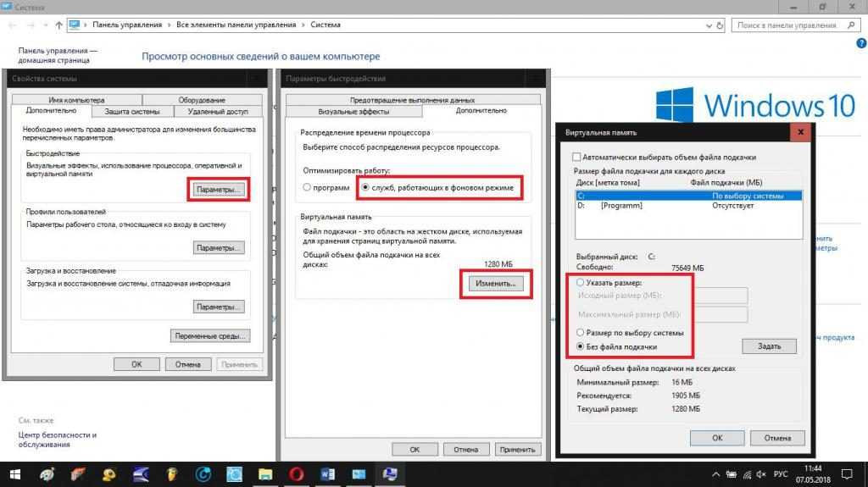Viewport: 868px width, 487px height.
Task: Switch to 'Визуальные эффекты' tab
Action: [353, 111]
